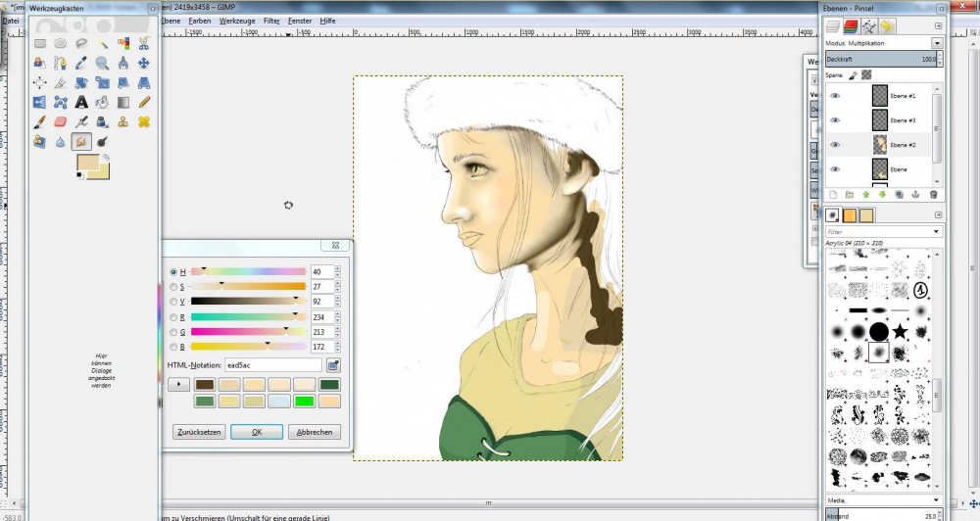
Task: Select the S saturation radio button
Action: pos(173,287)
